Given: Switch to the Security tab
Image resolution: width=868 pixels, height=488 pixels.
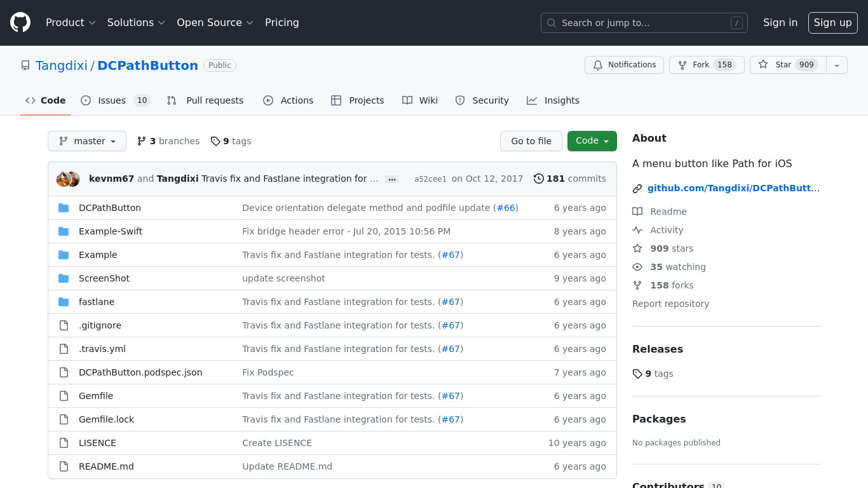Looking at the screenshot, I should point(482,100).
